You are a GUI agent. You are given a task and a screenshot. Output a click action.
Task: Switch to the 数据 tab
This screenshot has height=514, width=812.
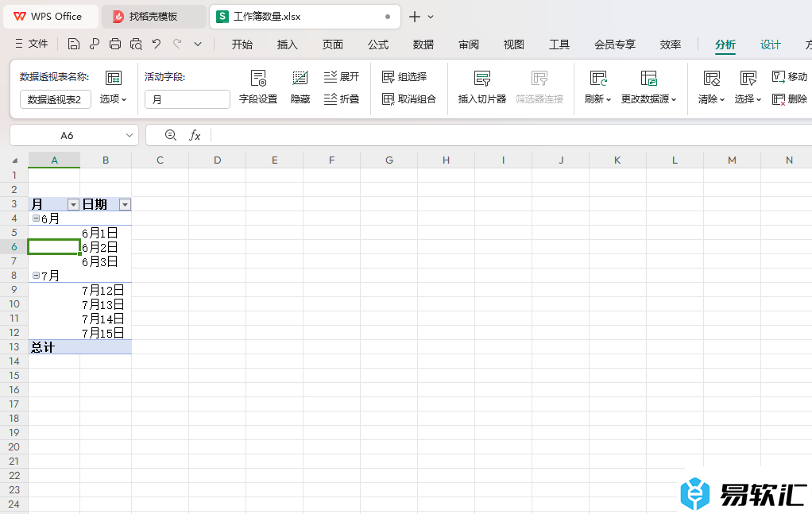[423, 44]
